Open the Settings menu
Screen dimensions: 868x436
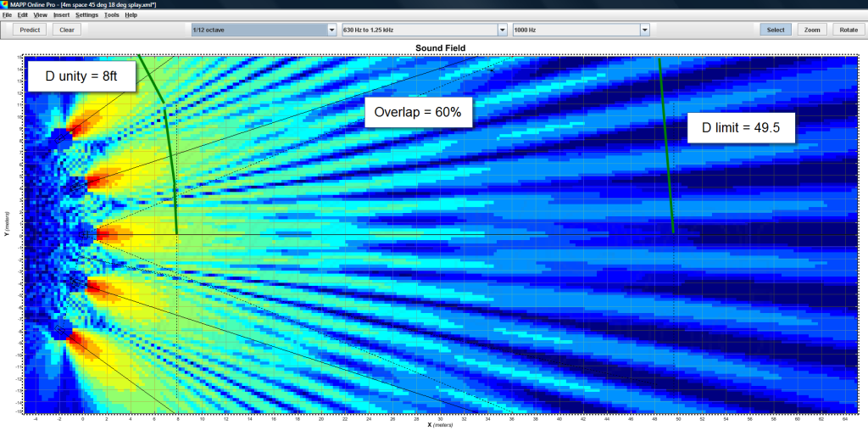(86, 14)
